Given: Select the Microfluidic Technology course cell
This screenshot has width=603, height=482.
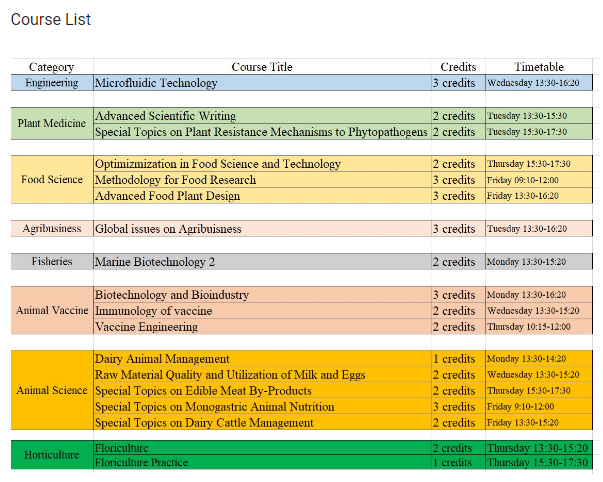Looking at the screenshot, I should coord(156,83).
